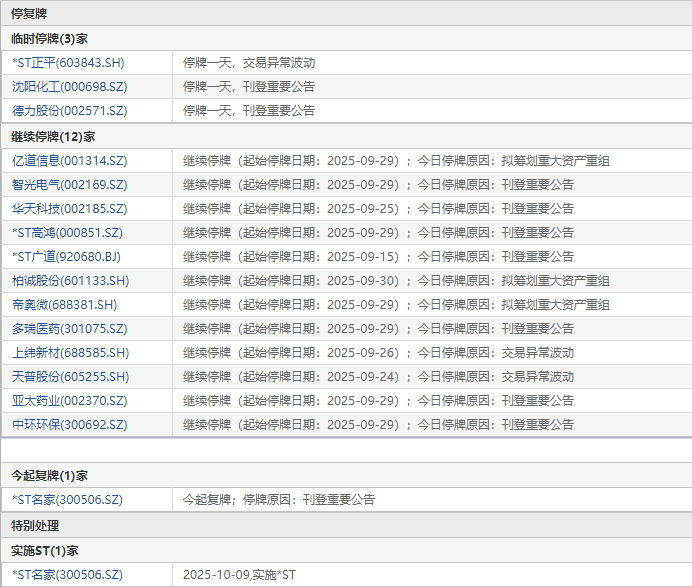Select the 德力股份(002571.SZ) stock name

70,111
